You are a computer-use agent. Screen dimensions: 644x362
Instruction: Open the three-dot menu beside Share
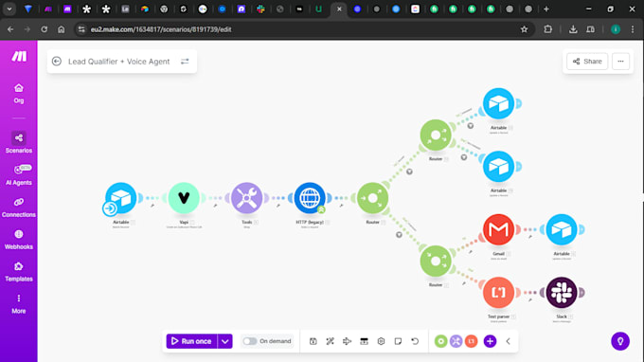(620, 62)
